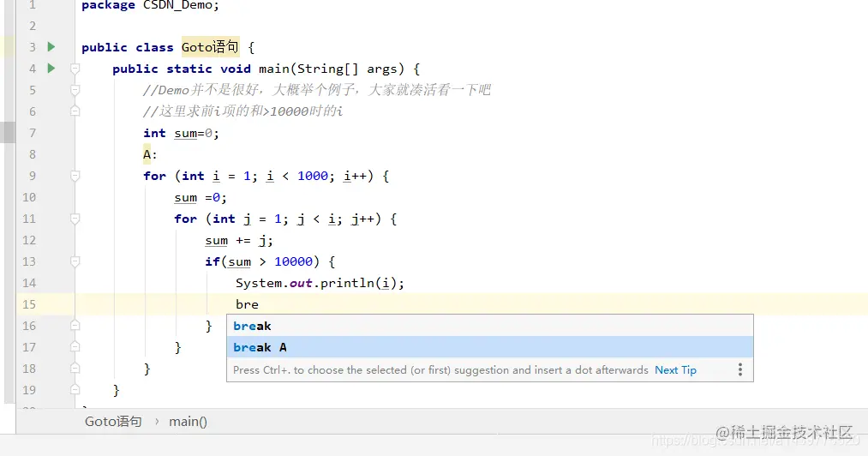Collapse if block fold on line 13
This screenshot has width=868, height=456.
(75, 261)
